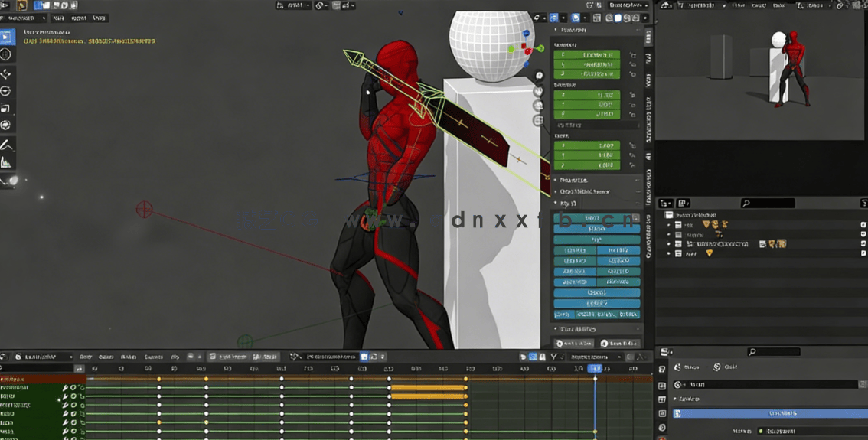Click the filter funnel icon in dope sheet header
The width and height of the screenshot is (868, 440).
[553, 357]
